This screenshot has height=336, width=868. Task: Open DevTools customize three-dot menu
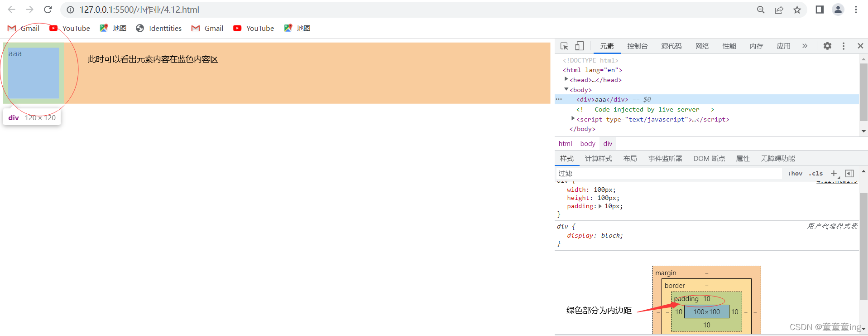click(x=844, y=46)
